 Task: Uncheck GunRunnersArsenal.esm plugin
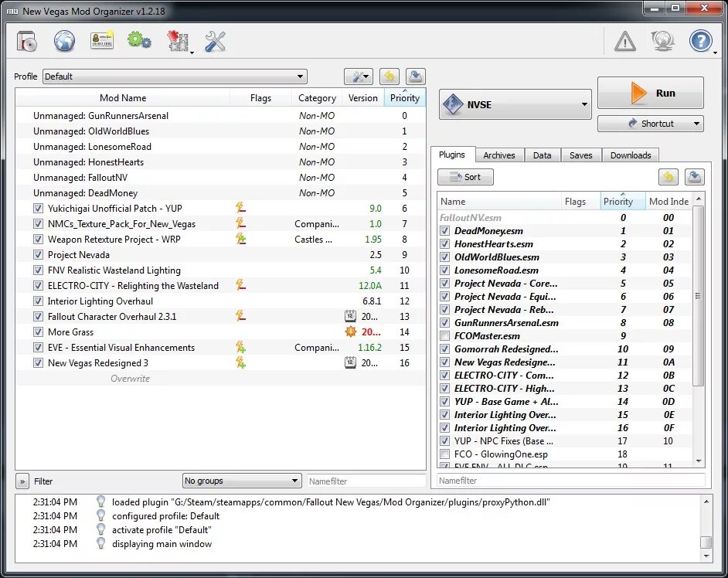tap(445, 323)
